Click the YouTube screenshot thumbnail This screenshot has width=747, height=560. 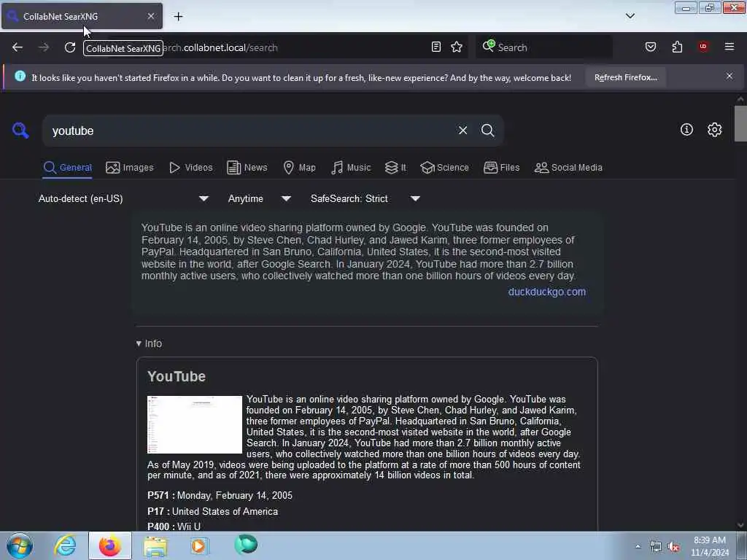coord(194,424)
